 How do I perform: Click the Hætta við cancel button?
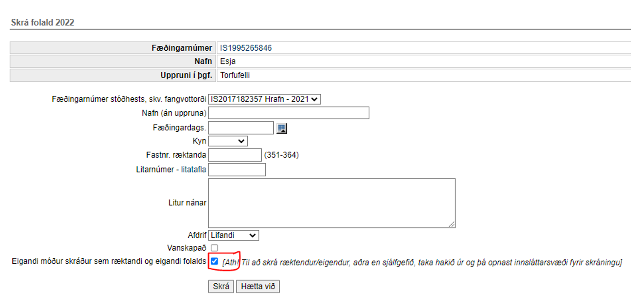pyautogui.click(x=258, y=286)
